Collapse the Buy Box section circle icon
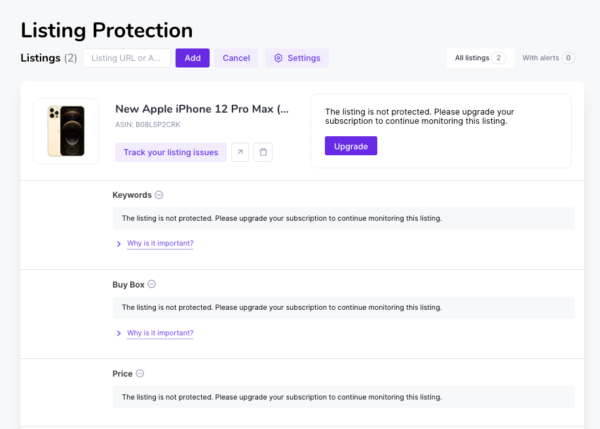Image resolution: width=600 pixels, height=429 pixels. [152, 284]
